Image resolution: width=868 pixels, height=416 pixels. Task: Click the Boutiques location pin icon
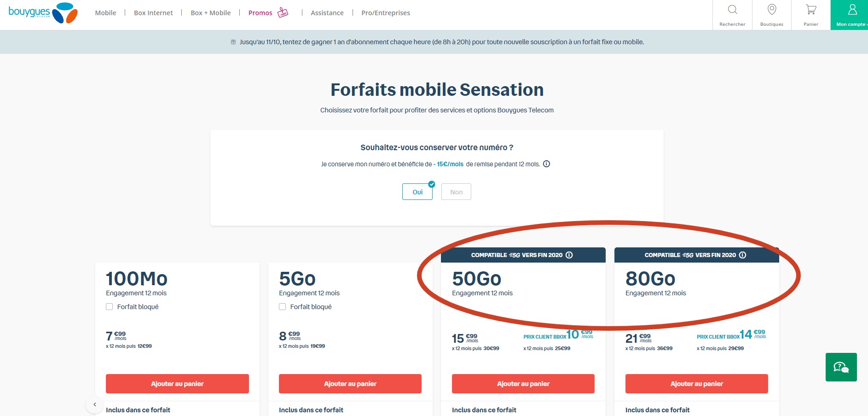tap(771, 8)
